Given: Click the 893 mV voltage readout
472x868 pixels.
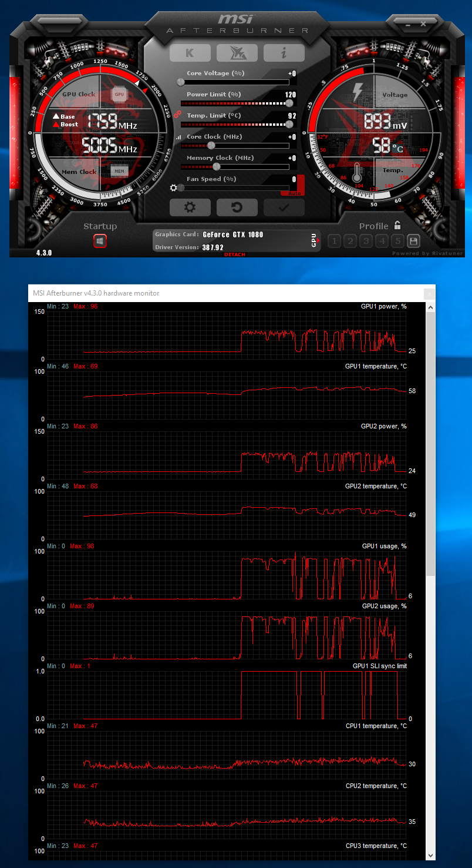Looking at the screenshot, I should pyautogui.click(x=385, y=122).
